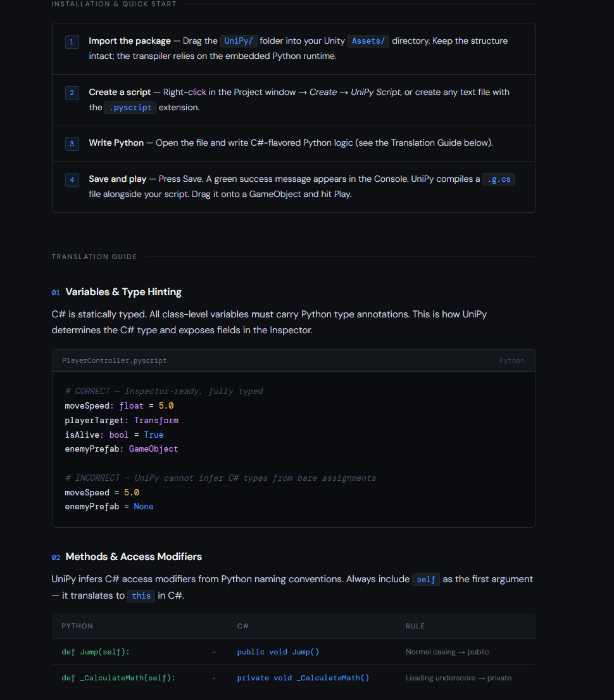This screenshot has height=700, width=614.
Task: Click the arrow in the _CalculateMath row
Action: pos(213,678)
